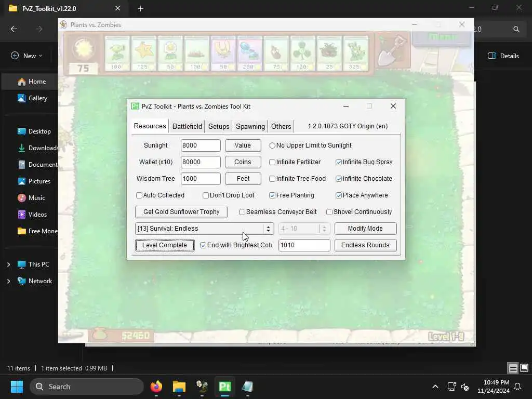Image resolution: width=532 pixels, height=399 pixels.
Task: Select the Spikeweed seed packet
Action: (x=196, y=54)
